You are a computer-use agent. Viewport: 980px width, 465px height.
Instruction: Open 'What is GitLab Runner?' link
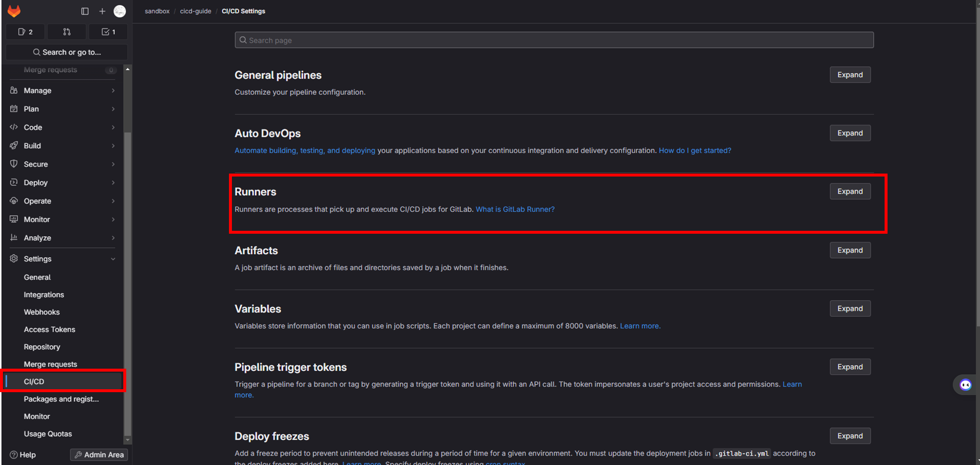pyautogui.click(x=515, y=209)
